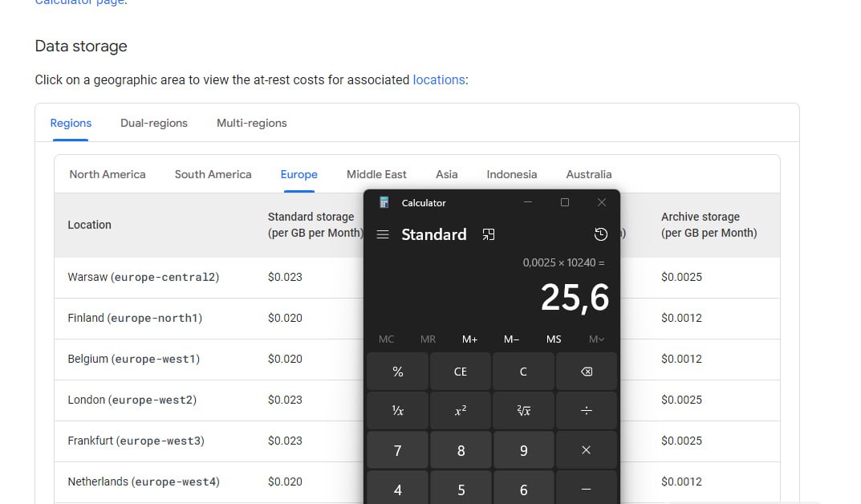Click the percent button
The image size is (861, 504).
397,372
